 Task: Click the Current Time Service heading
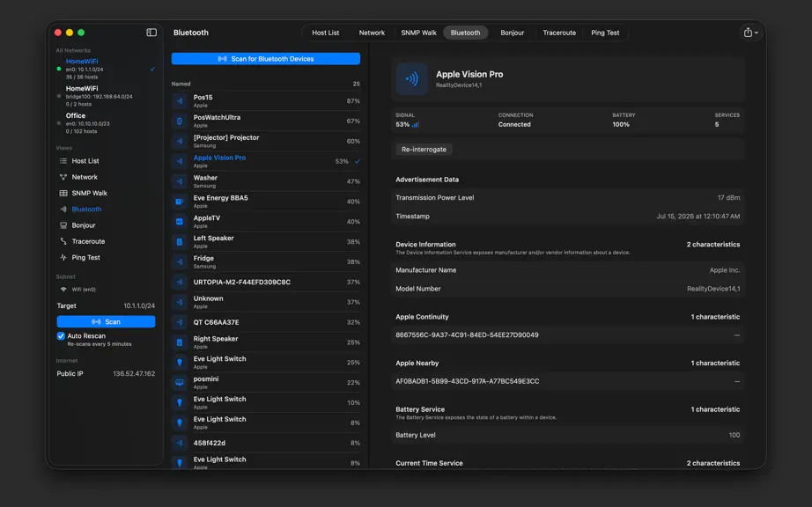coord(429,463)
